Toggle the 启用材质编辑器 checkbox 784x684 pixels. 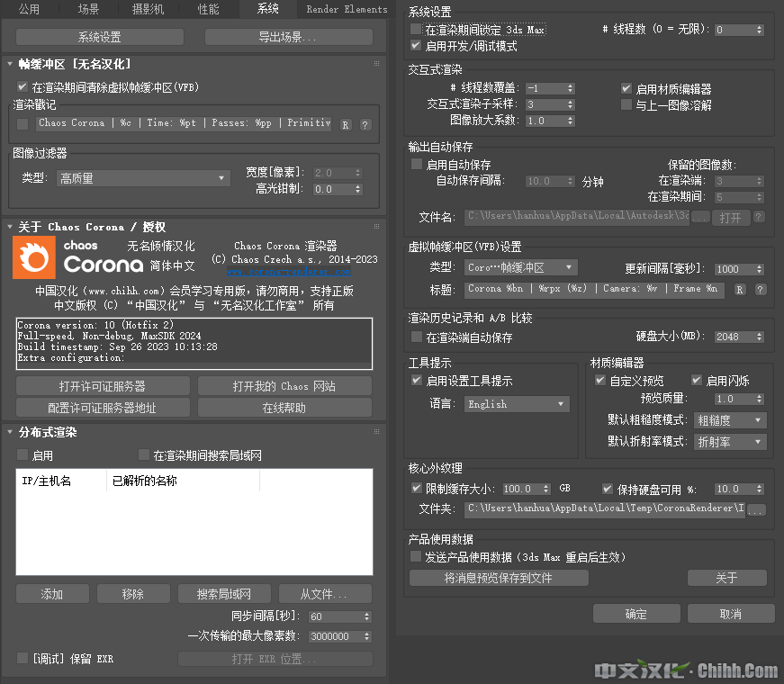coord(626,89)
